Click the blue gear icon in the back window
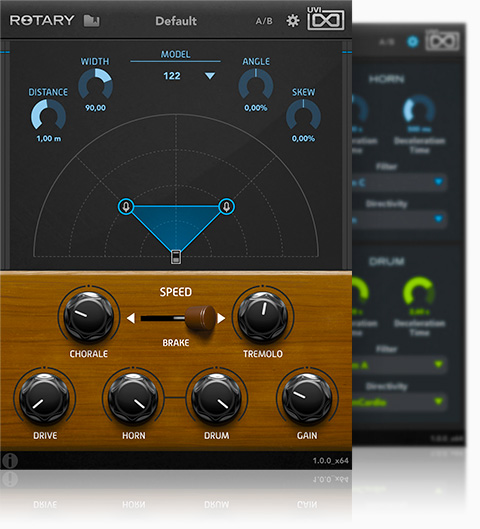 413,41
